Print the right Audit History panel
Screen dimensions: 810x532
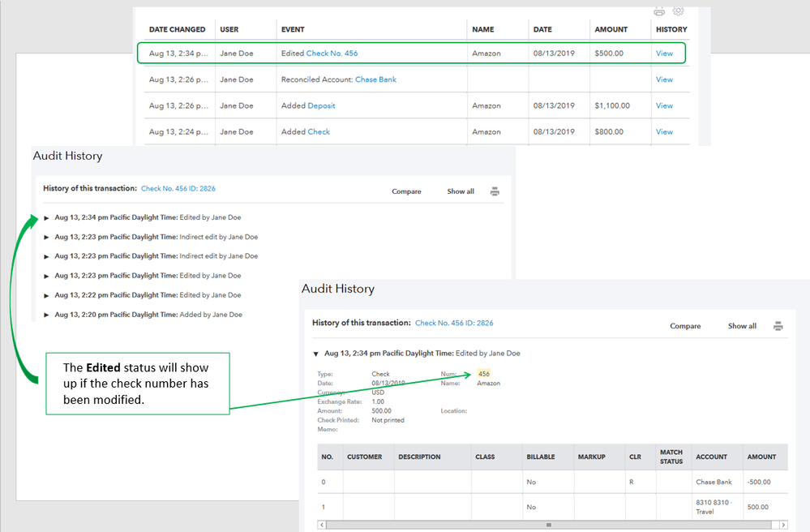[778, 326]
